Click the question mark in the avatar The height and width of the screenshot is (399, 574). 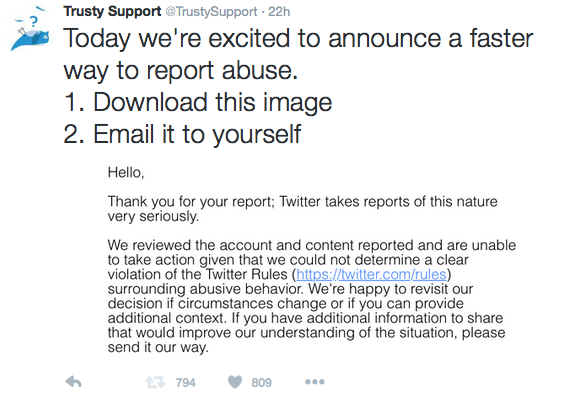click(34, 21)
